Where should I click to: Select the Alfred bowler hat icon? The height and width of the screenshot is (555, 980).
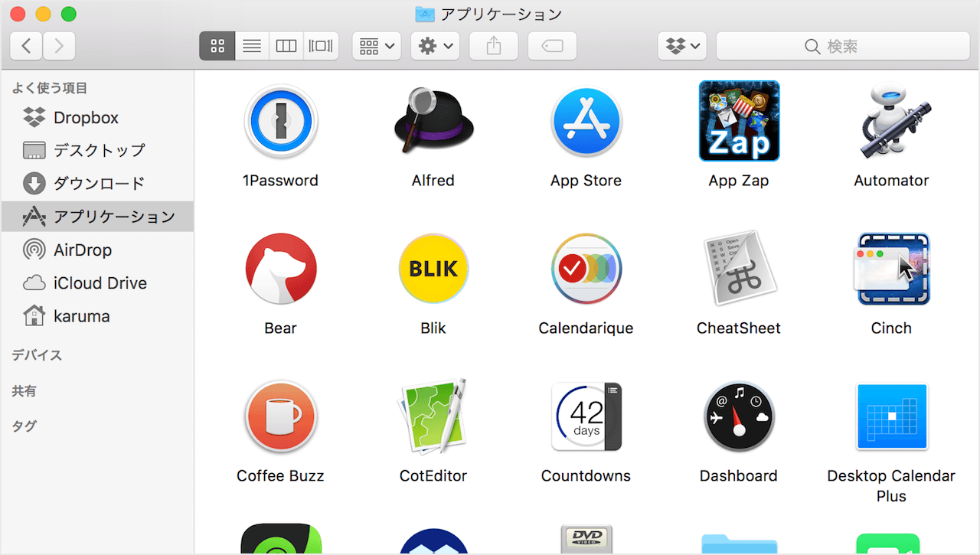[x=433, y=121]
